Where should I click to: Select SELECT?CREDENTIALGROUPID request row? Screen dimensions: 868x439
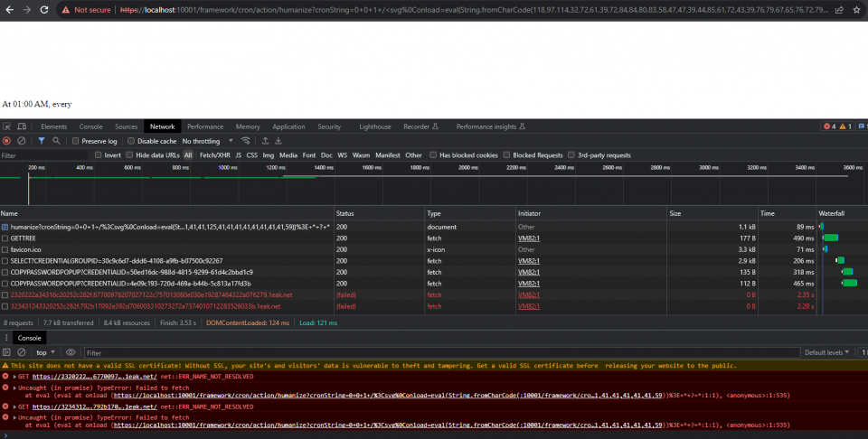coord(434,261)
